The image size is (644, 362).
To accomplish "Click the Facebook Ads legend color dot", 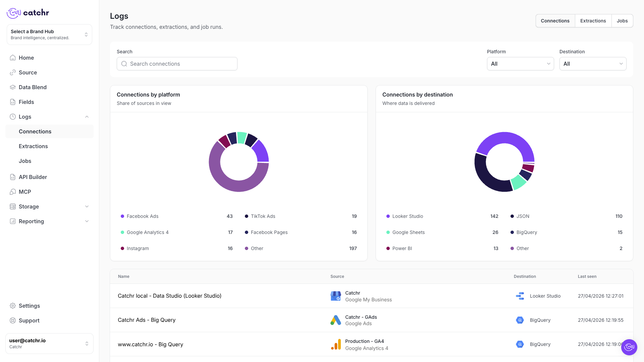I will coord(122,216).
